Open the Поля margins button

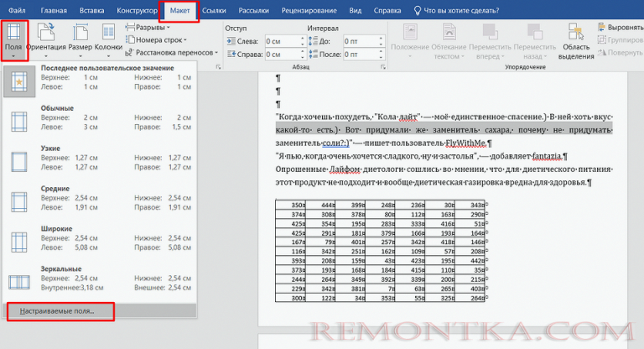pos(13,40)
